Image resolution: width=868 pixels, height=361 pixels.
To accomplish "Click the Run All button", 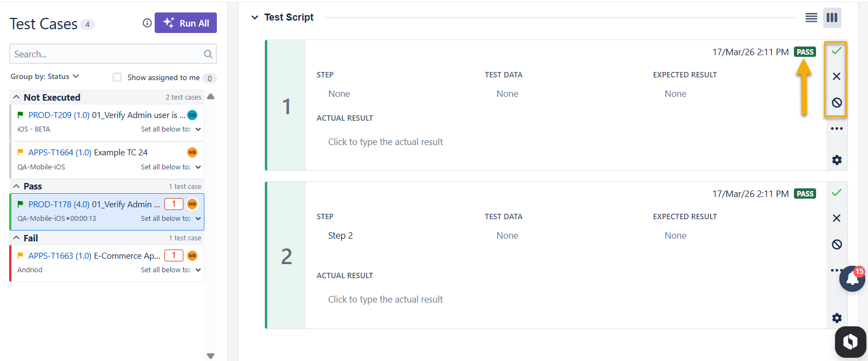I will coord(185,23).
